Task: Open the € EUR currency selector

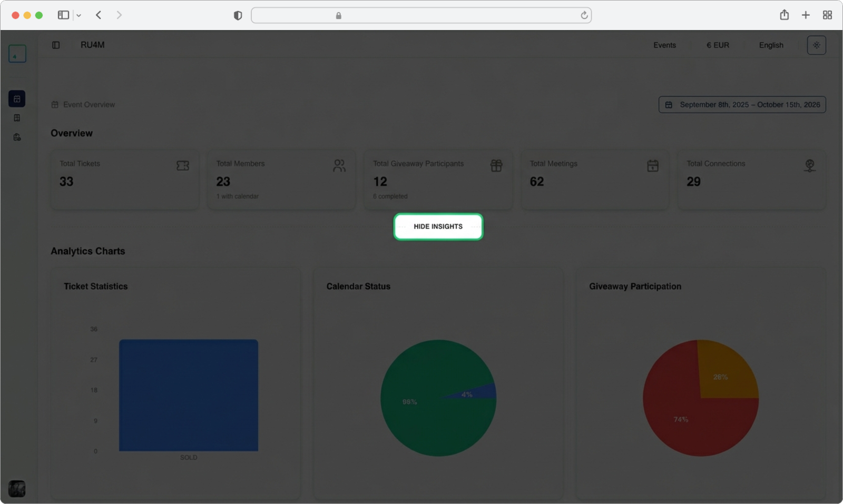Action: [x=718, y=45]
